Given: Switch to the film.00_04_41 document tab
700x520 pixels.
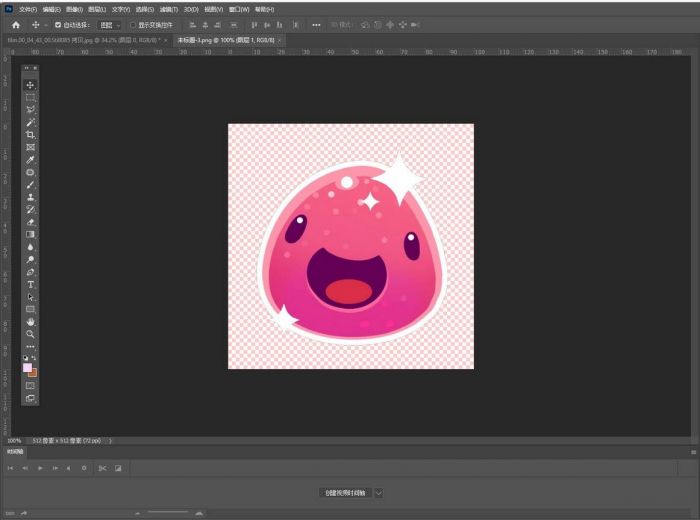Looking at the screenshot, I should pos(82,40).
